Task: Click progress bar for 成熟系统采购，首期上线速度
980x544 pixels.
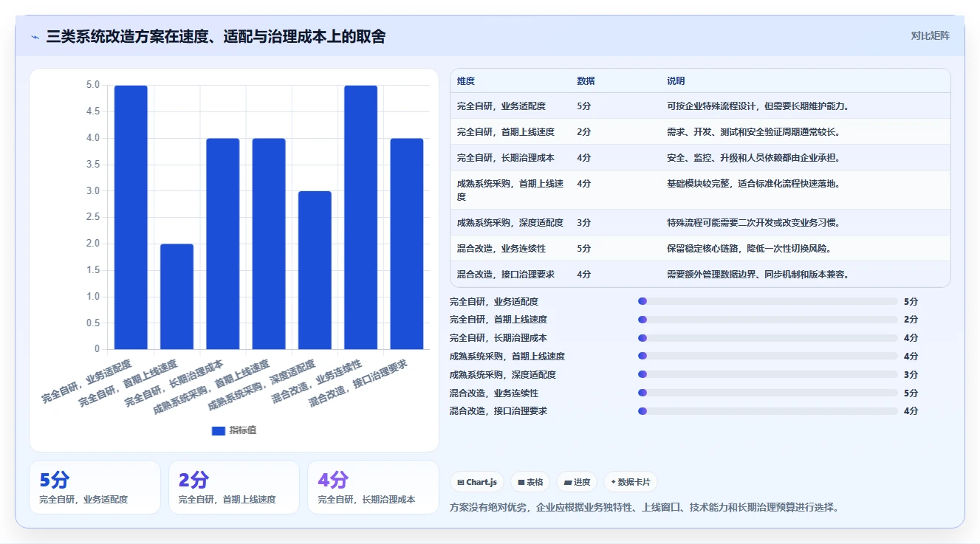Action: [x=768, y=357]
